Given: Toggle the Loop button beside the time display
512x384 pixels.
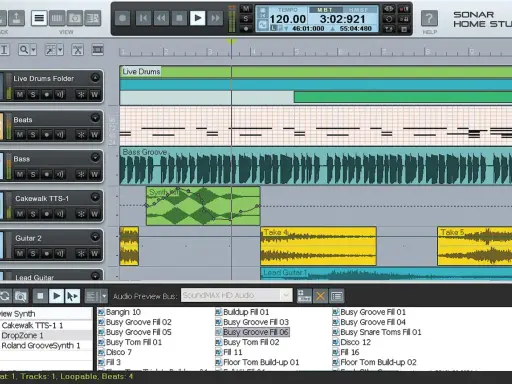Looking at the screenshot, I should [x=389, y=19].
